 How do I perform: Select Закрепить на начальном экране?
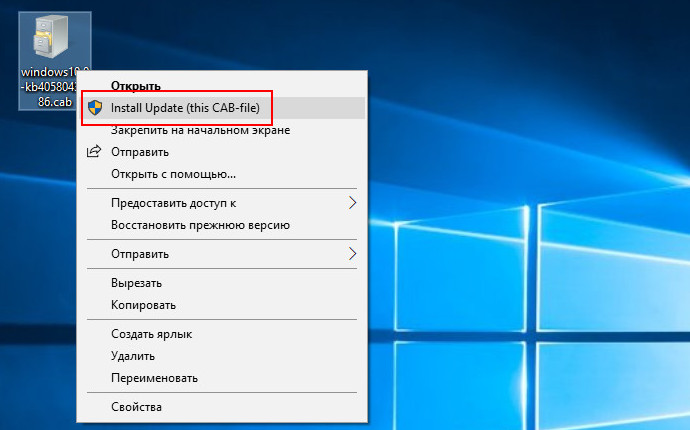[x=224, y=130]
